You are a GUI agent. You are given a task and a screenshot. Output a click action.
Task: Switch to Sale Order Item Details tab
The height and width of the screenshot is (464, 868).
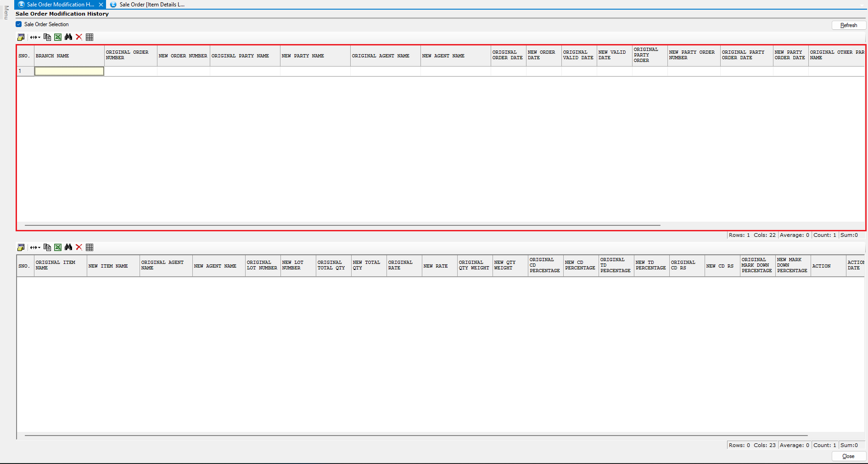pyautogui.click(x=151, y=5)
